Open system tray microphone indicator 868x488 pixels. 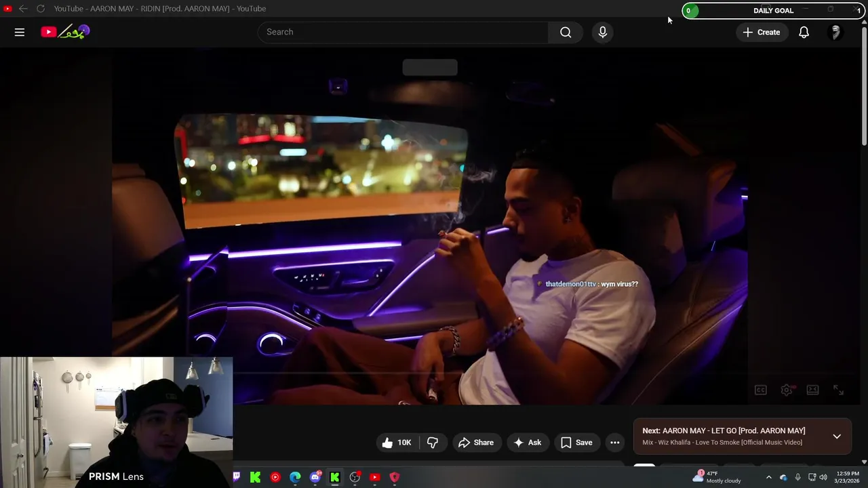[797, 477]
